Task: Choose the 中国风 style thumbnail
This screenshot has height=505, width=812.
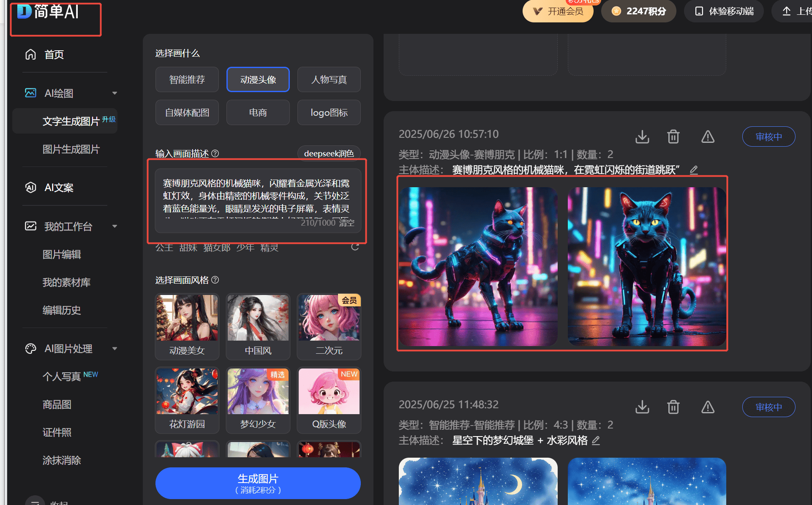Action: [258, 327]
